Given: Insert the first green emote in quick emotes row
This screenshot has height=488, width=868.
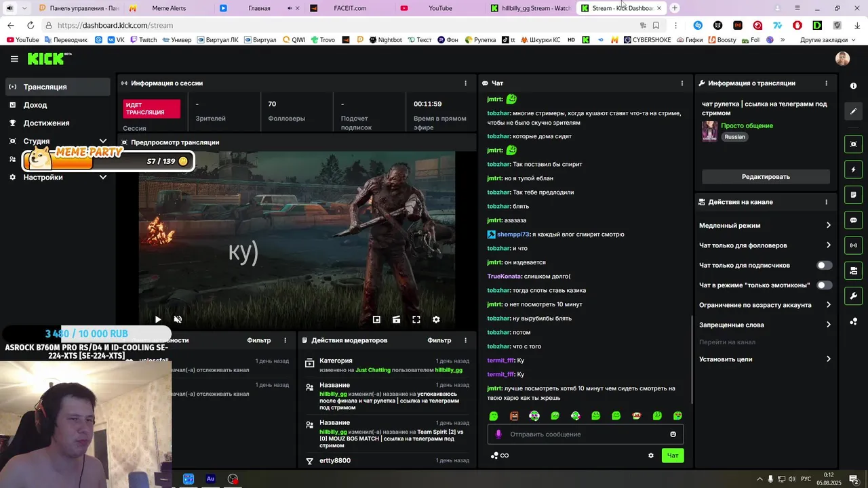Looking at the screenshot, I should (x=494, y=415).
